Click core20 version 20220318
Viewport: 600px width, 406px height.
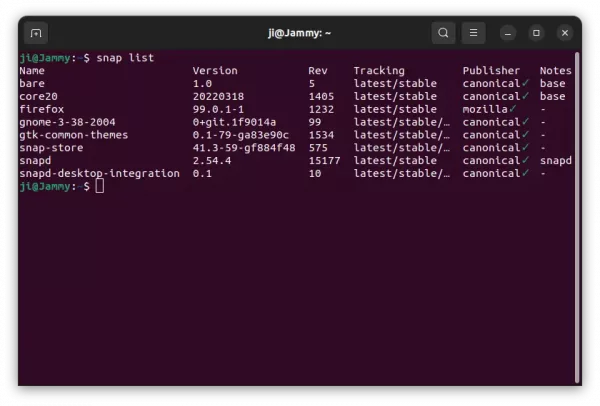point(218,96)
